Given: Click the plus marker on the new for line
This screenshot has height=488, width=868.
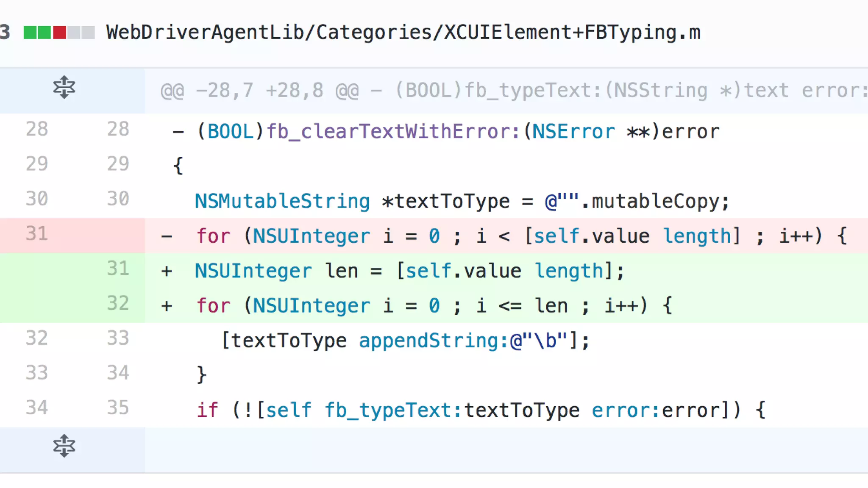Looking at the screenshot, I should pos(167,306).
